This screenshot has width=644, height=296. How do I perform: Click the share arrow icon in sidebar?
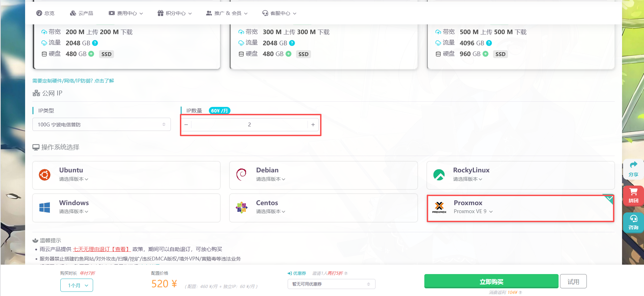pyautogui.click(x=633, y=165)
